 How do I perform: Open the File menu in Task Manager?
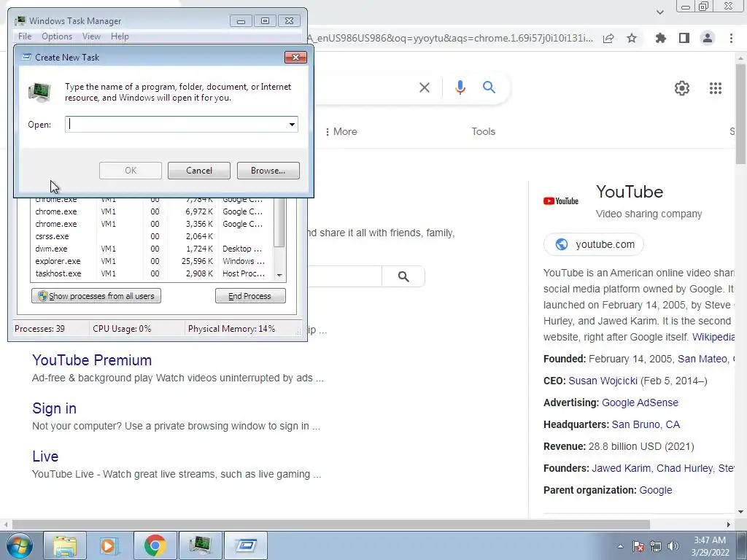tap(25, 36)
